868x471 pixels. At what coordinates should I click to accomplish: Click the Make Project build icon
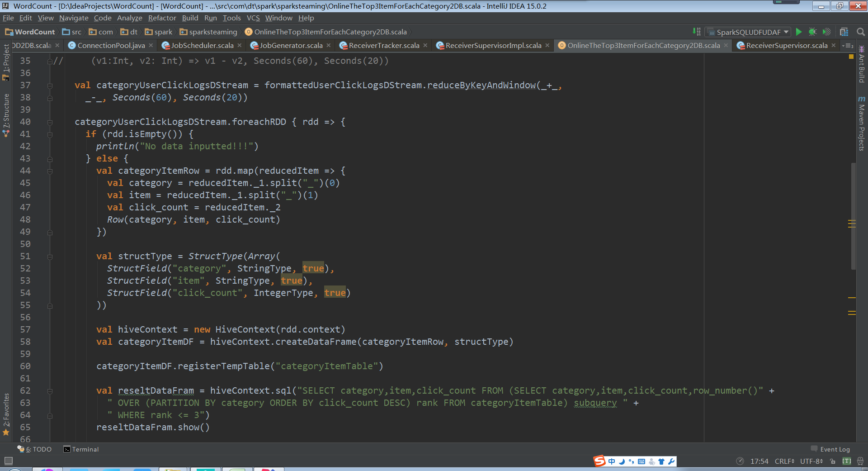point(697,32)
